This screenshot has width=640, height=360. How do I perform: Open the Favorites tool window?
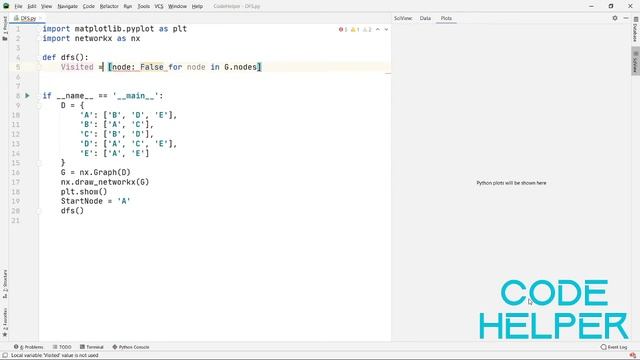pyautogui.click(x=4, y=322)
